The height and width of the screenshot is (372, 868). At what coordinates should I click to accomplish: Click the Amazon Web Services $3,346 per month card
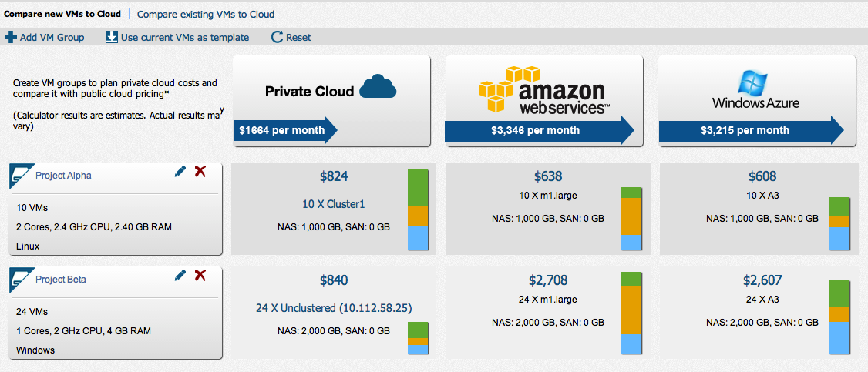544,101
